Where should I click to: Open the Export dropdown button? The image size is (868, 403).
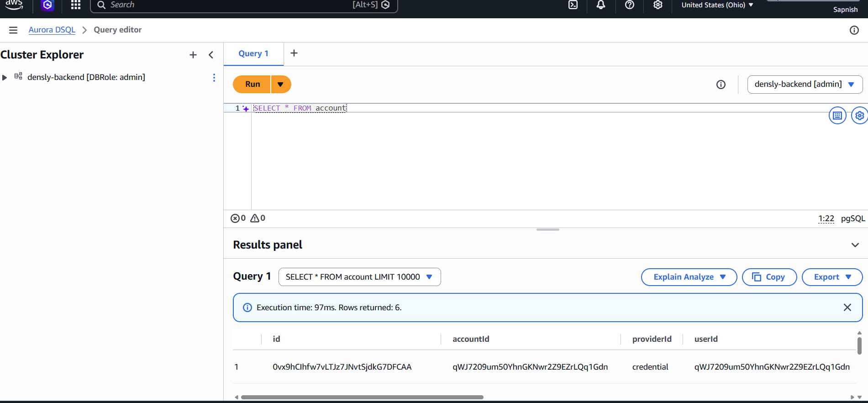[x=832, y=277]
